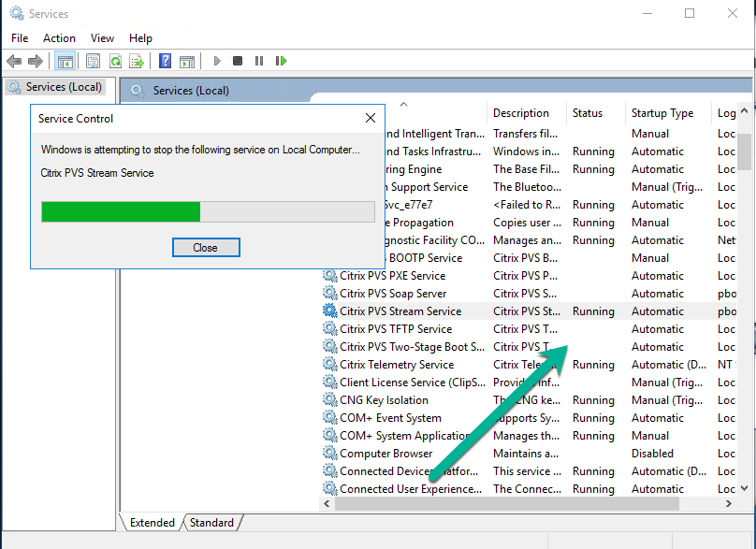756x549 pixels.
Task: Click the Pause Service icon
Action: point(259,61)
